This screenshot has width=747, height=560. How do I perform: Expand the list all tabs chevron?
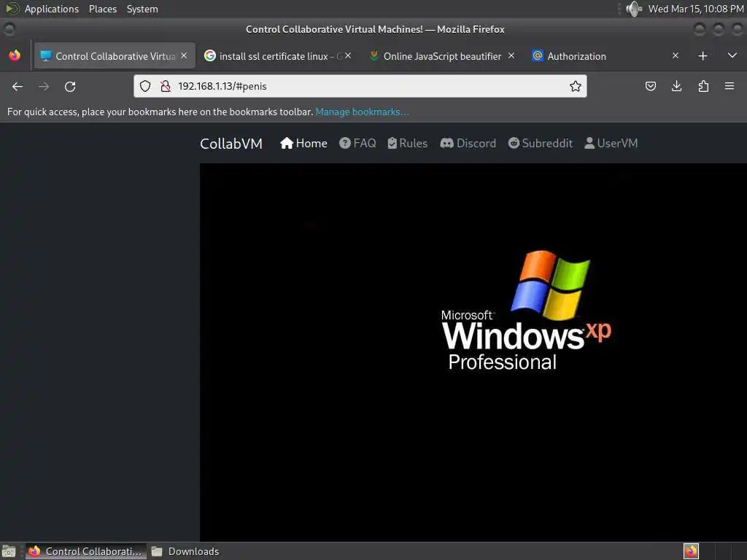click(x=732, y=55)
